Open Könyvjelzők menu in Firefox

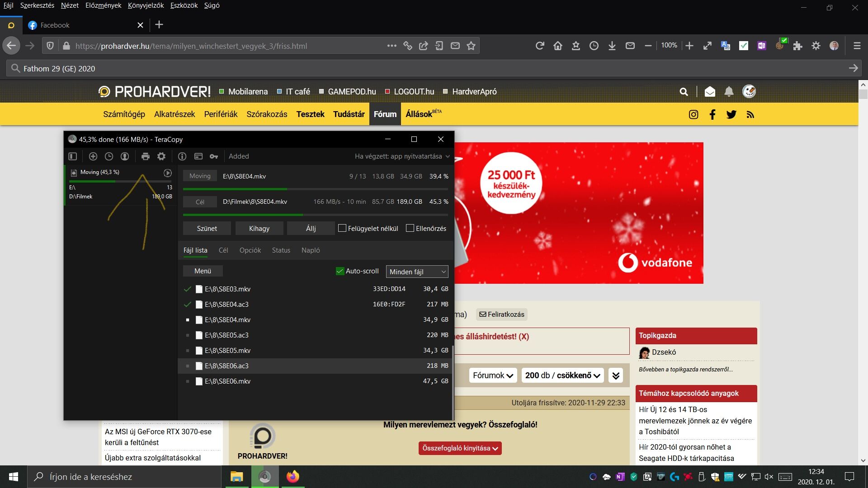click(146, 5)
